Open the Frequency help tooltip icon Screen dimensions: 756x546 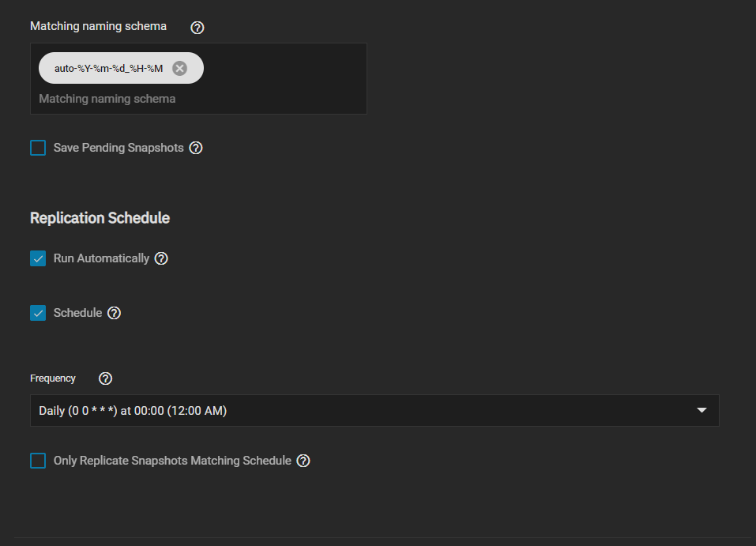(105, 378)
